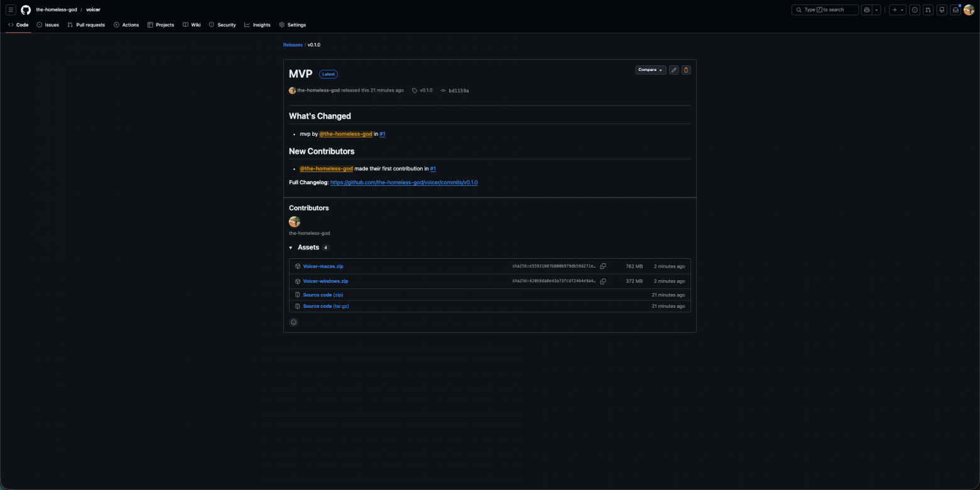Viewport: 980px width, 490px height.
Task: Open GitHub Copilot chat icon
Action: pos(867,10)
